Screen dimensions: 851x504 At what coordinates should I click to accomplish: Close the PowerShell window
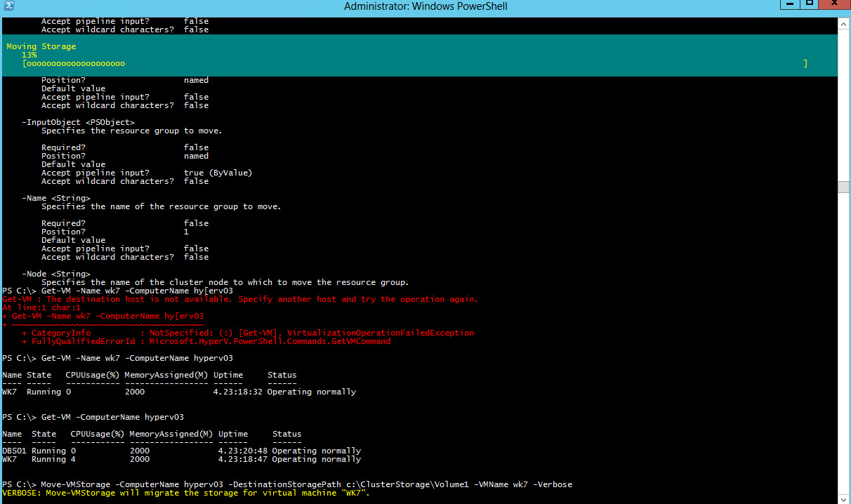[833, 5]
